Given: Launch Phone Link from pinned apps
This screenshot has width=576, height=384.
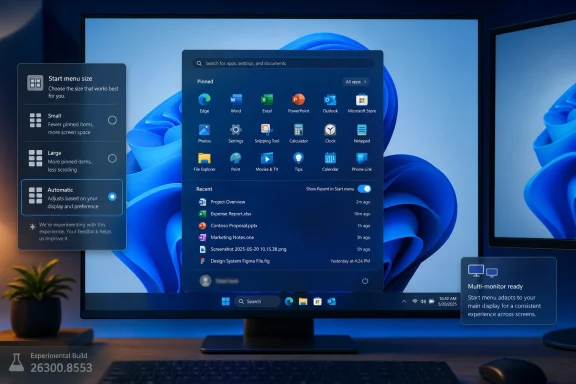Looking at the screenshot, I should tap(362, 162).
